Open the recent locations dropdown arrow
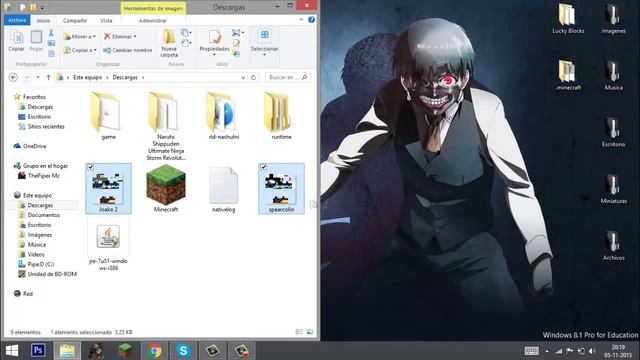Viewport: 640px width, 360px height. click(x=38, y=77)
